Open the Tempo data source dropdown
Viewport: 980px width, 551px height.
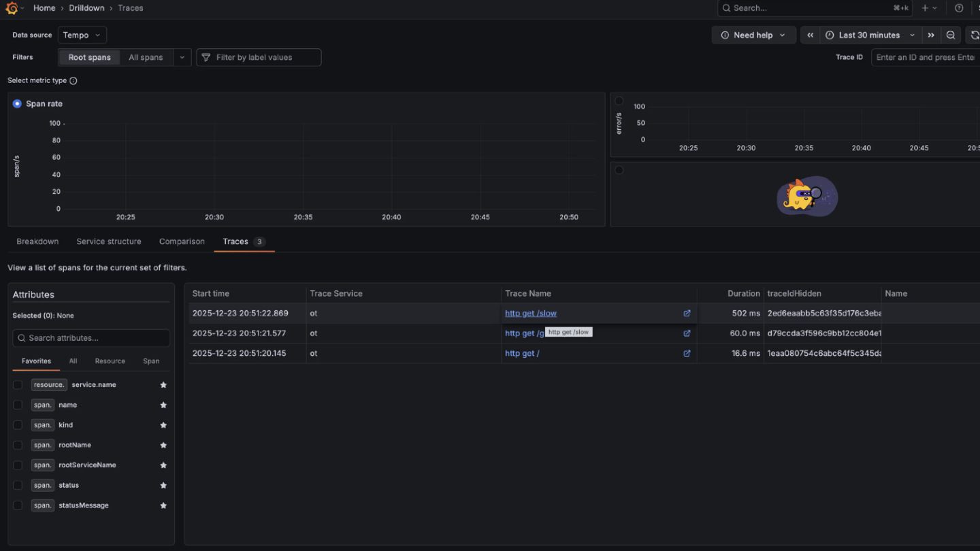(82, 35)
